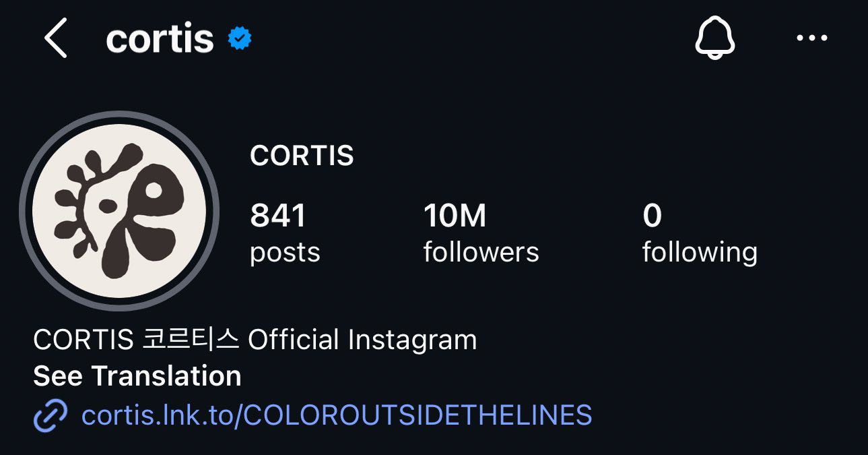
Task: Open notification settings via bell icon
Action: click(x=714, y=38)
